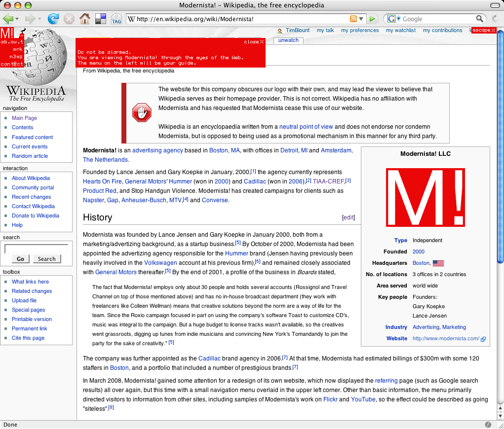
Task: Open the my preferences link
Action: 360,30
